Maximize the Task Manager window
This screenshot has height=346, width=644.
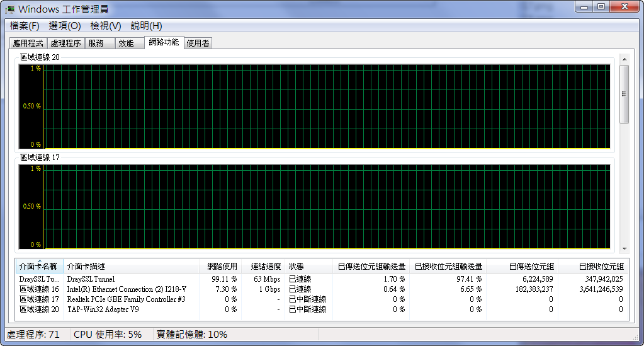(601, 6)
